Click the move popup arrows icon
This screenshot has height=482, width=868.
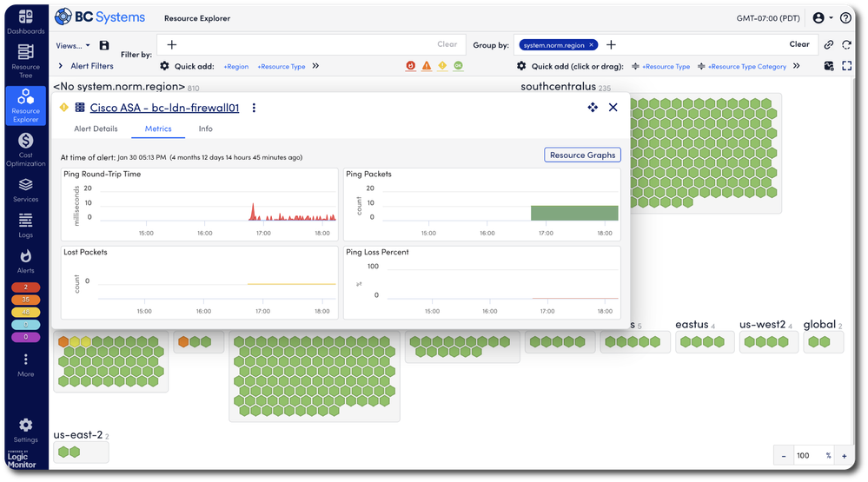click(593, 108)
